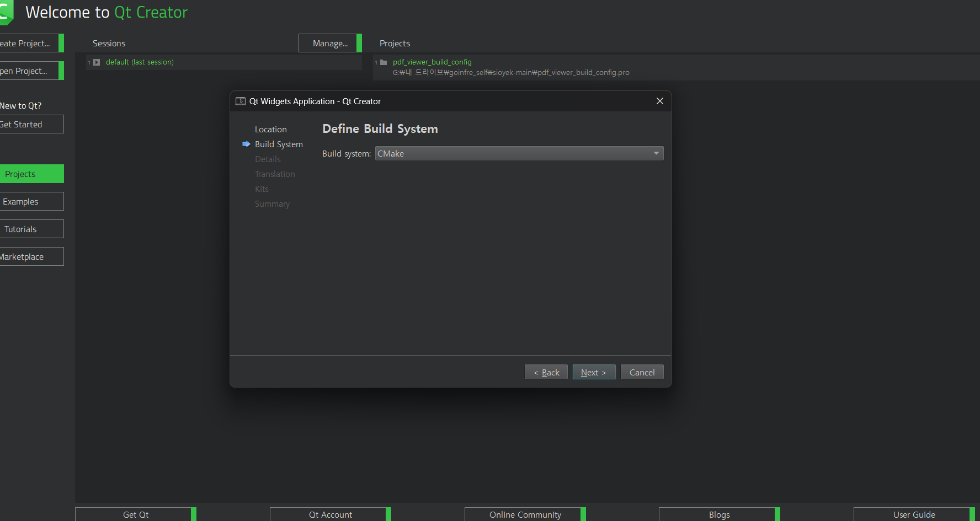
Task: Open Get Qt link at bottom
Action: (136, 514)
